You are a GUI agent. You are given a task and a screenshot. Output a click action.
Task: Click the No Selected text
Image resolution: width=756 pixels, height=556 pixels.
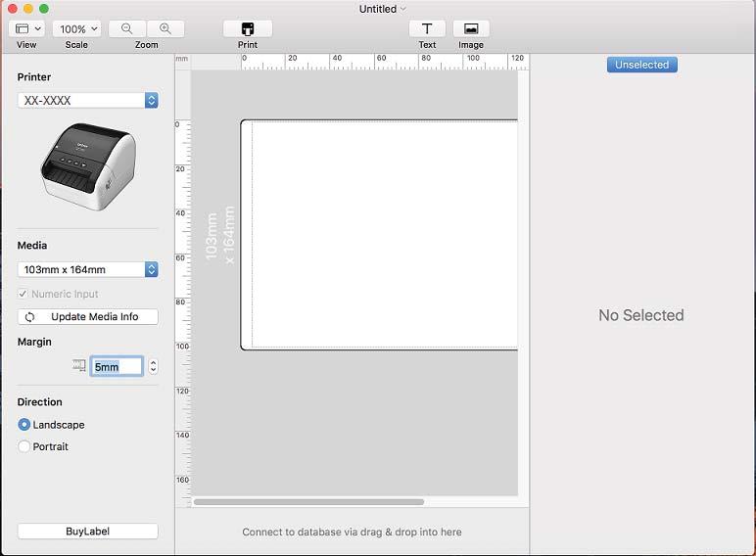[641, 315]
